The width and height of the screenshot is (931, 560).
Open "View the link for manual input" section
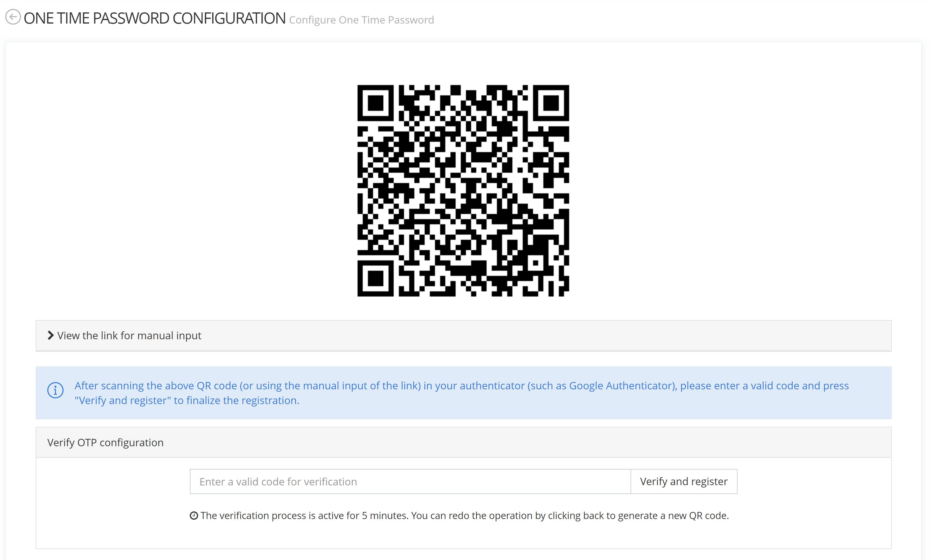pyautogui.click(x=129, y=335)
